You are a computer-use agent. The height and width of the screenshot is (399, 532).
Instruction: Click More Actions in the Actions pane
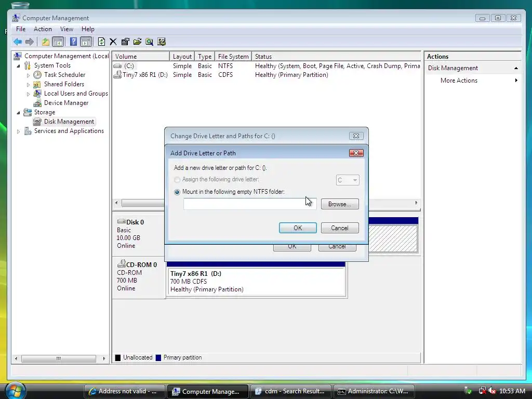tap(459, 81)
